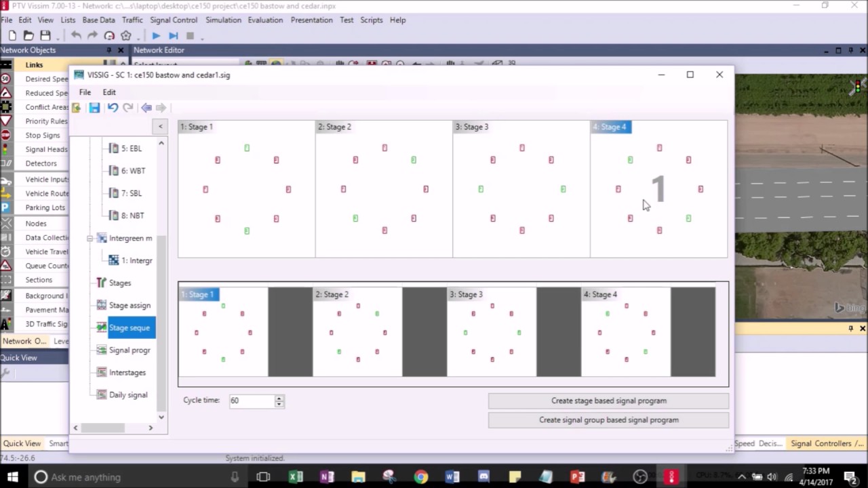The height and width of the screenshot is (488, 868).
Task: Stop the simulation with the stop icon
Action: [191, 35]
